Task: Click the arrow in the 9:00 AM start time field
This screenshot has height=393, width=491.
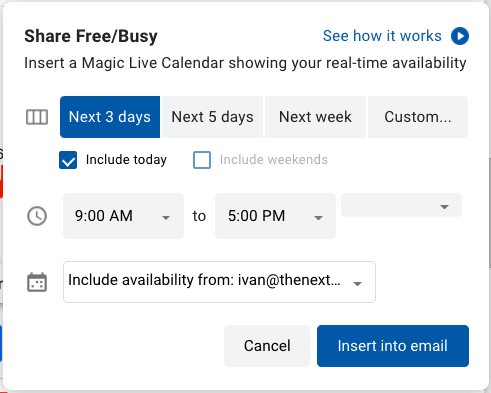Action: tap(166, 218)
